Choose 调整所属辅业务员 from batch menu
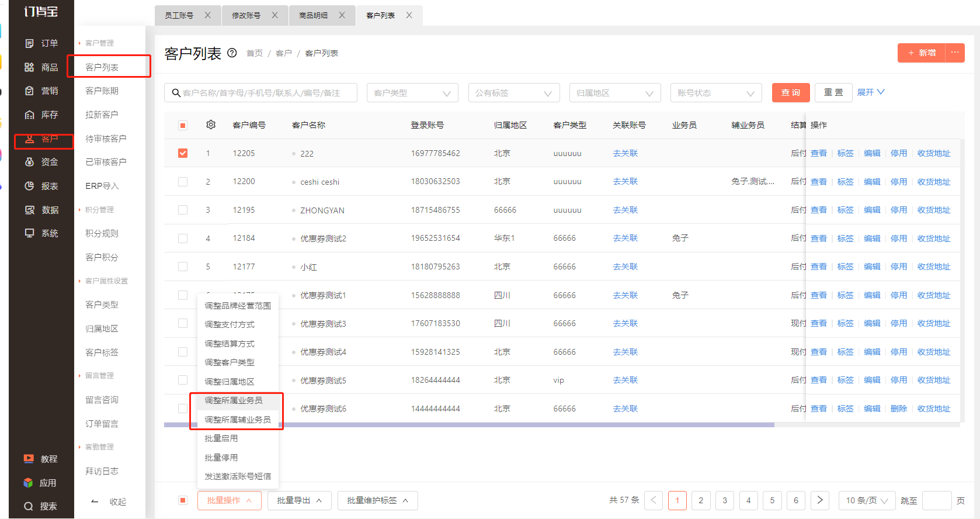Image resolution: width=980 pixels, height=519 pixels. click(x=238, y=420)
